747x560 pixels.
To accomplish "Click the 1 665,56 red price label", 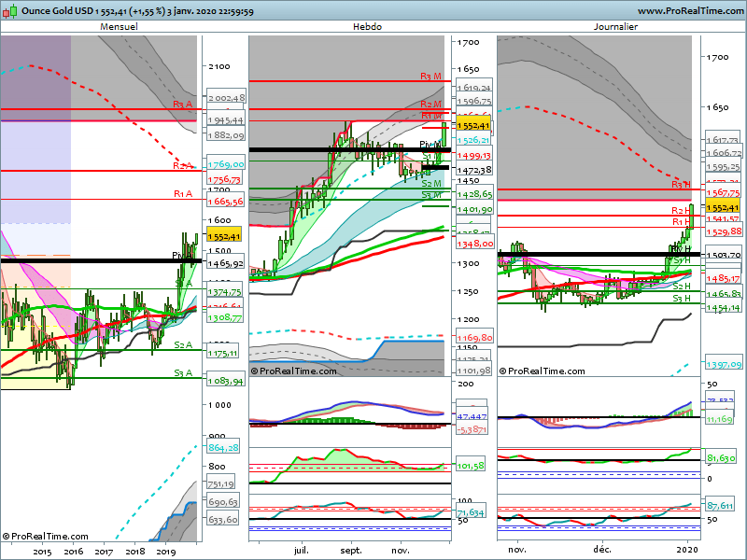I will 226,202.
